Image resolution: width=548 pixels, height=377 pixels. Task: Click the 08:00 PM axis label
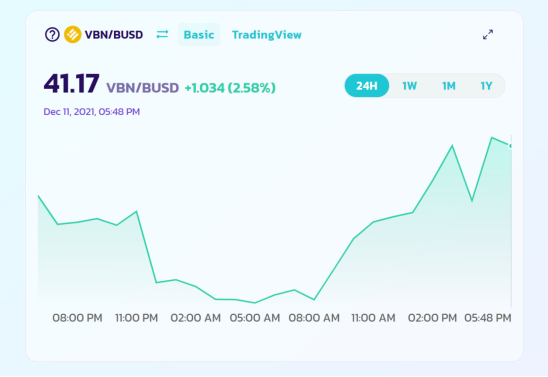(77, 318)
